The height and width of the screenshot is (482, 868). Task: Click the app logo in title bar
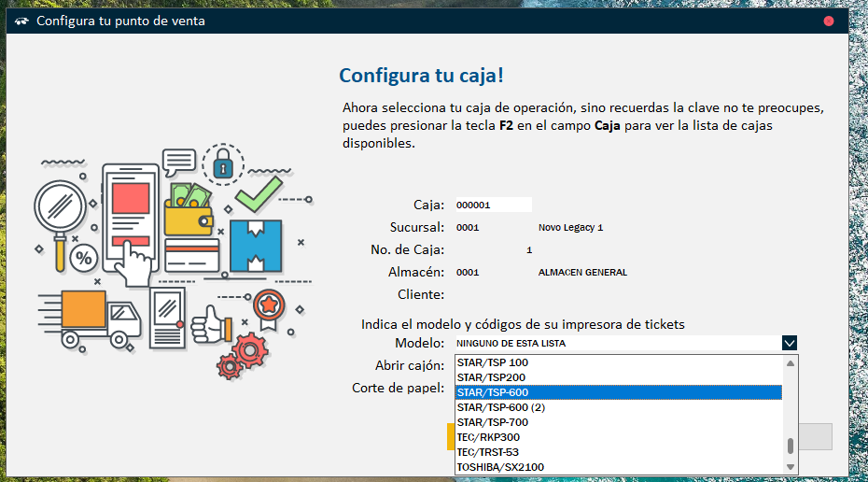[21, 21]
